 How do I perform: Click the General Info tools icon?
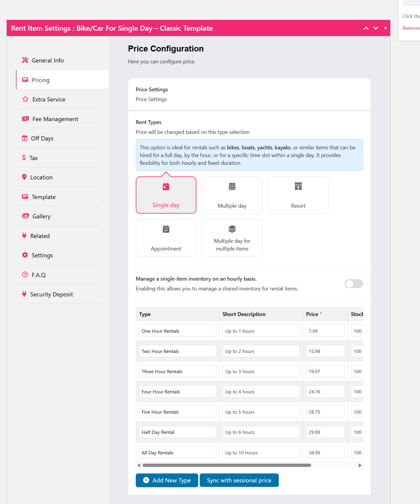[25, 60]
